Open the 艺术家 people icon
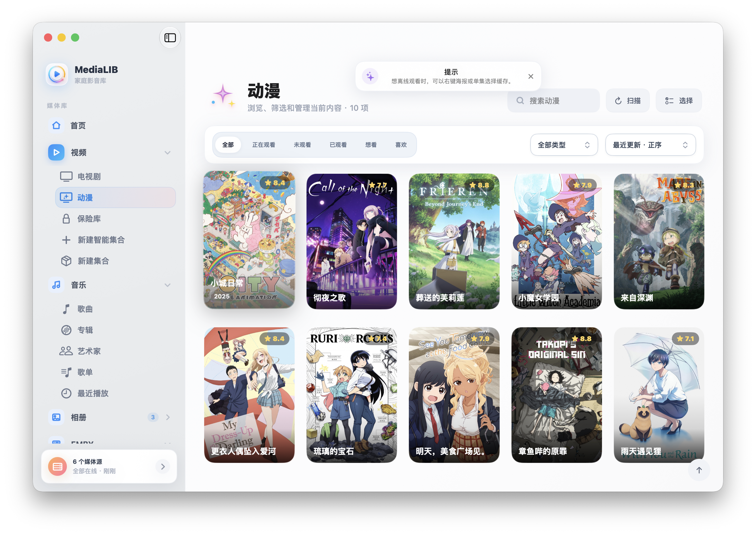Viewport: 756px width, 535px height. [x=66, y=351]
